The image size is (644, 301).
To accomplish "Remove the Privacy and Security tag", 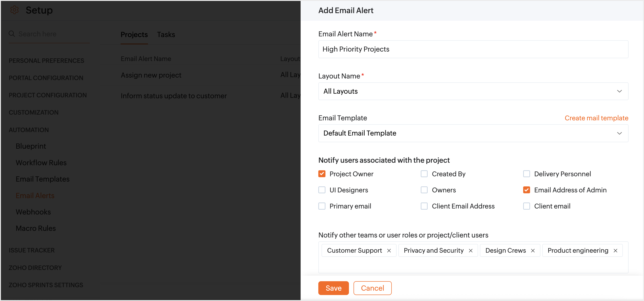I will point(470,251).
